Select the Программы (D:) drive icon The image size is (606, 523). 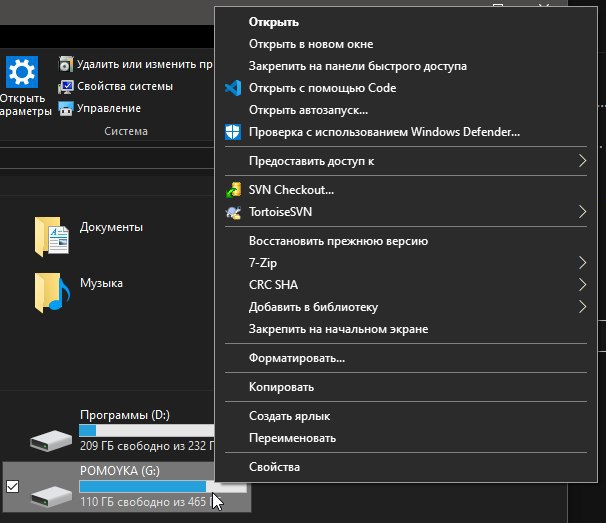[x=51, y=441]
